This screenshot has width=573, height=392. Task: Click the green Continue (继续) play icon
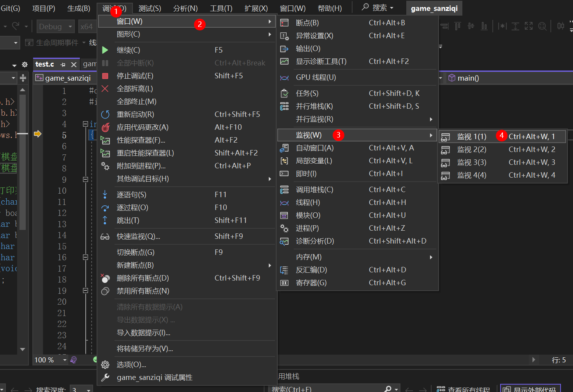pos(105,50)
